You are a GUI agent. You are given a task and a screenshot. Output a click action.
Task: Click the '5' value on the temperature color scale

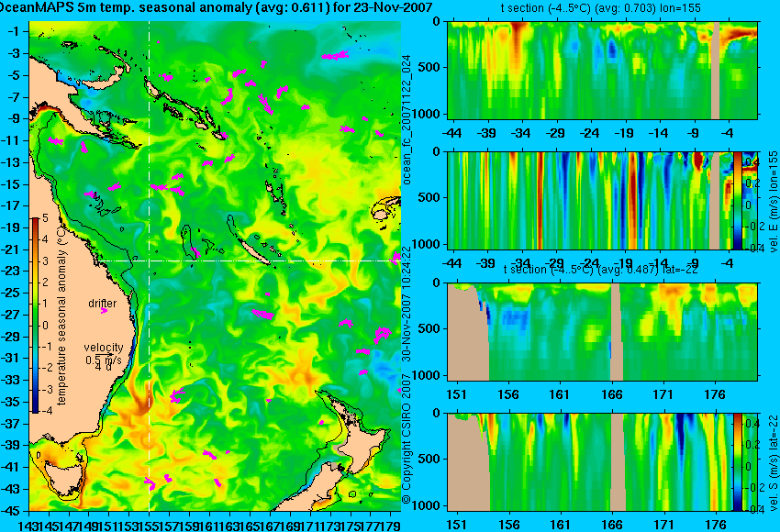coord(45,217)
